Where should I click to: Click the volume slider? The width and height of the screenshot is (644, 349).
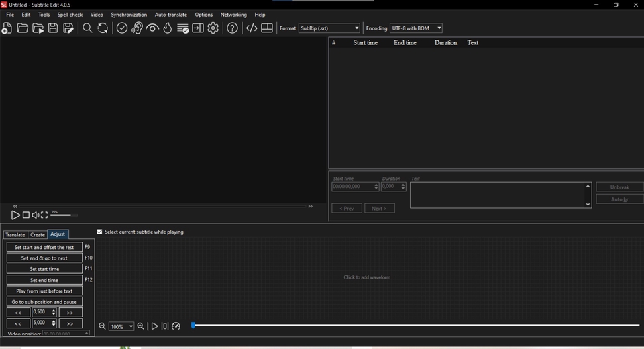[x=64, y=215]
